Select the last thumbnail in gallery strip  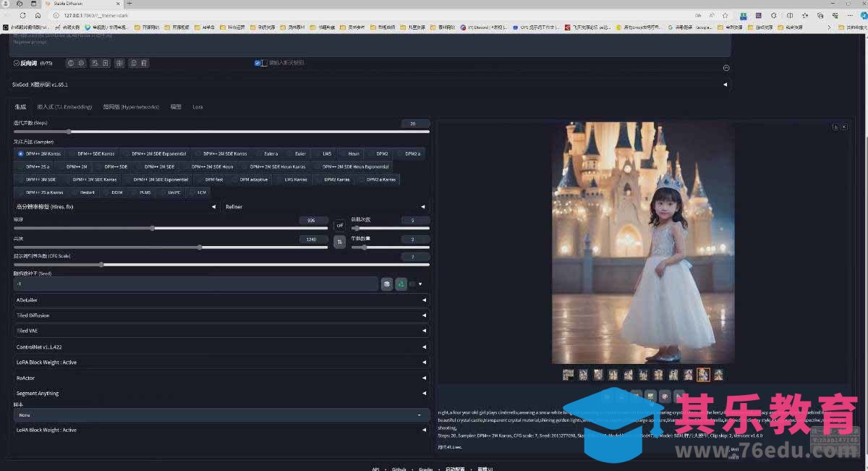(x=718, y=375)
